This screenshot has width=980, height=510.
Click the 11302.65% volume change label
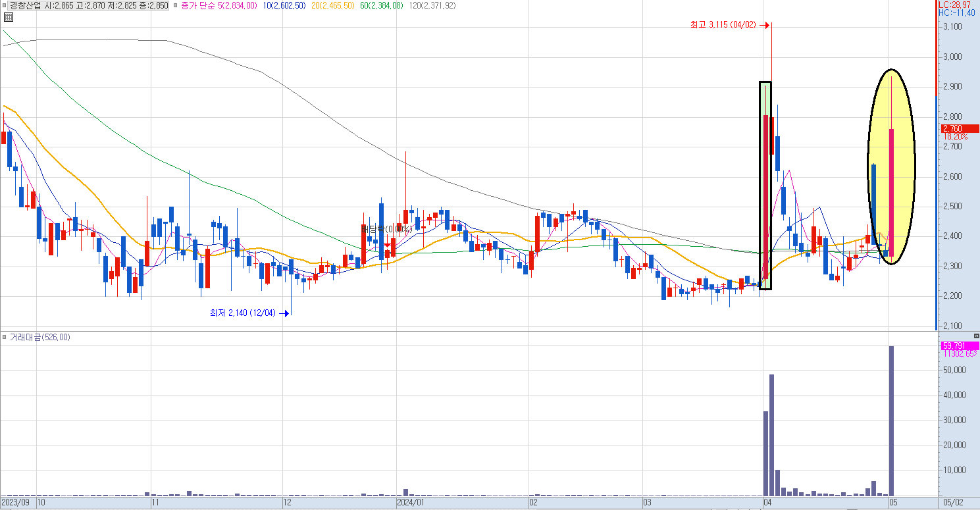[x=961, y=353]
